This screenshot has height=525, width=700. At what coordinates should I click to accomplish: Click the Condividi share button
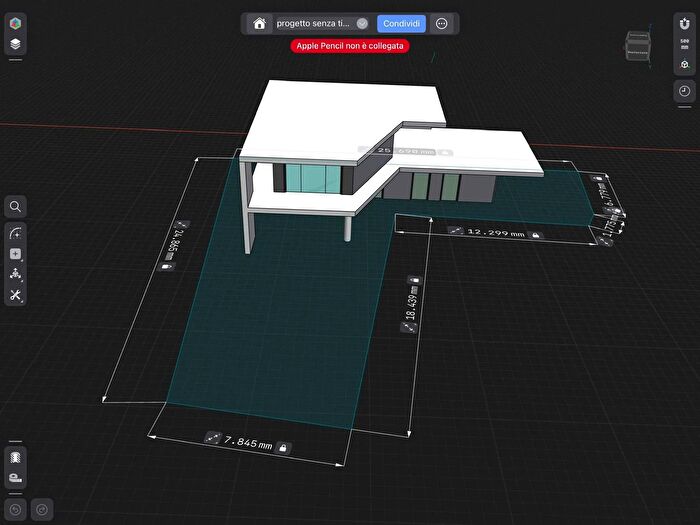pyautogui.click(x=402, y=23)
